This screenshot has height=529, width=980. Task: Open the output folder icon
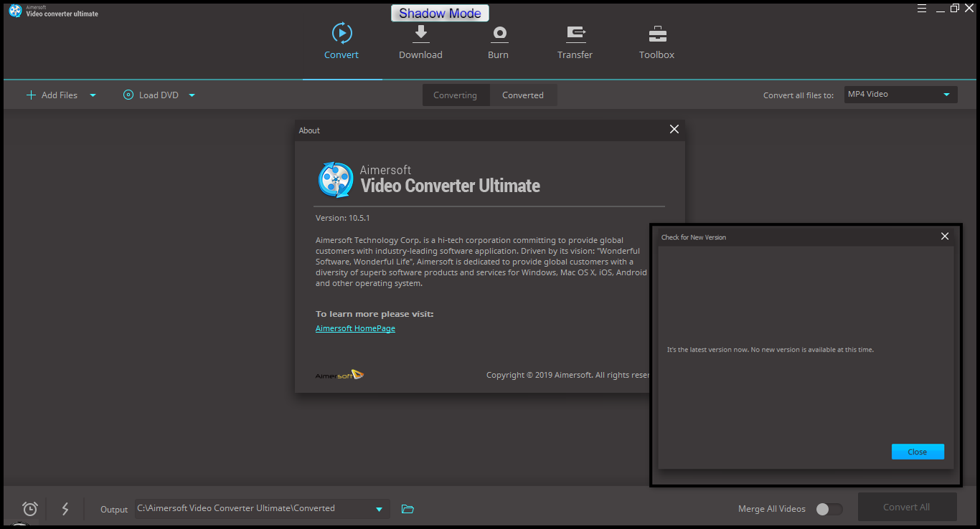point(407,509)
